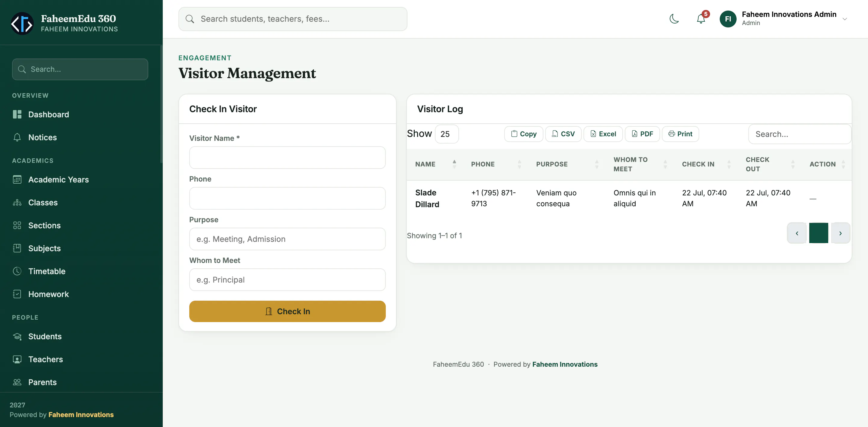Click the Visitor Name input field

coord(288,157)
